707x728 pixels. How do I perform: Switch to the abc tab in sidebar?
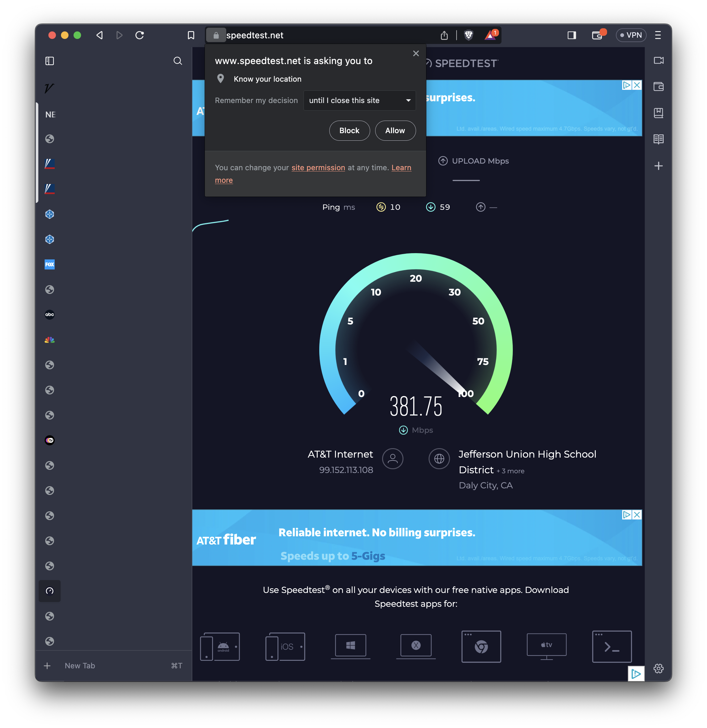[x=50, y=315]
